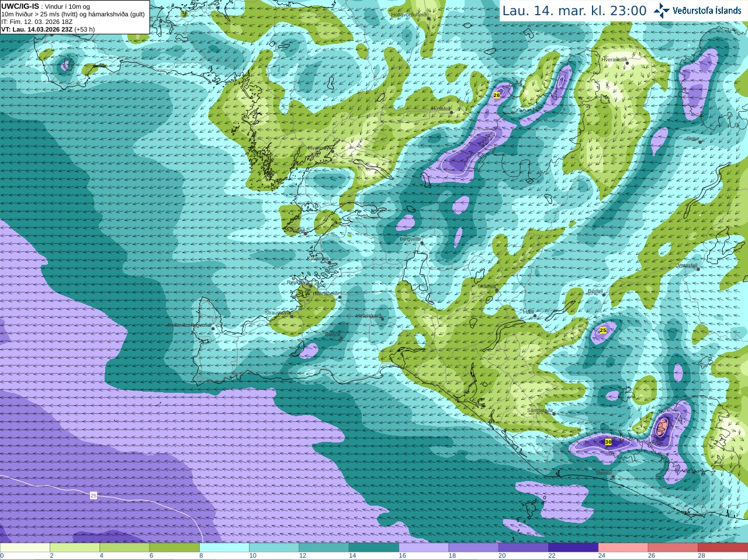Select the 24–26 m/s pink legend swatch
This screenshot has height=560, width=748.
pyautogui.click(x=623, y=548)
